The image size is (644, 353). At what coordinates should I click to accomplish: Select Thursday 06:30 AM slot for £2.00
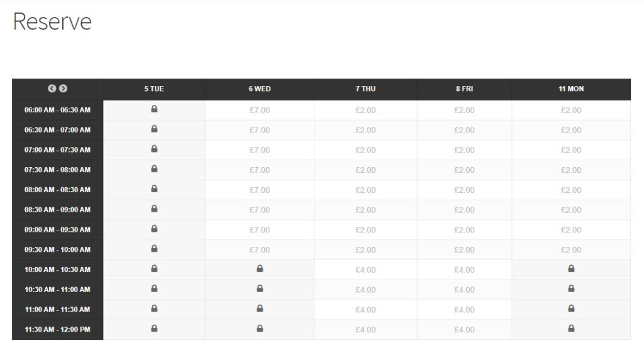365,130
